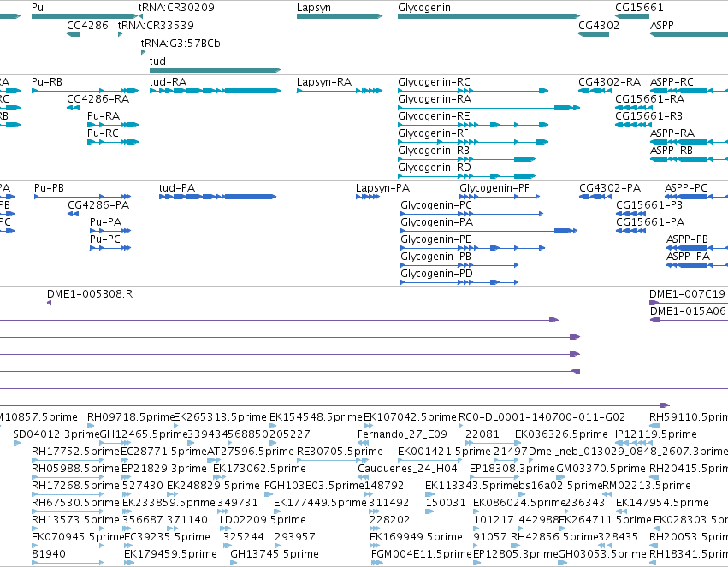Click transcript 'CG4286-RA'
This screenshot has height=567, width=728.
[x=98, y=99]
